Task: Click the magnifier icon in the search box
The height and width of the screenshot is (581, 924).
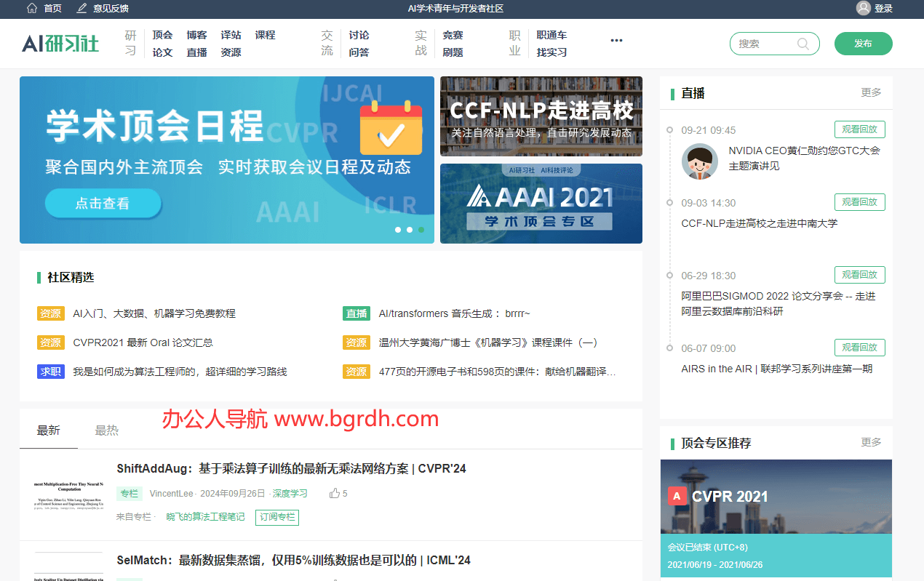Action: (803, 44)
